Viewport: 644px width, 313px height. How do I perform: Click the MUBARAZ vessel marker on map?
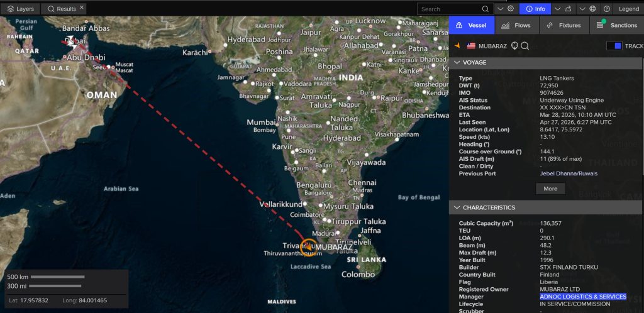pos(308,246)
